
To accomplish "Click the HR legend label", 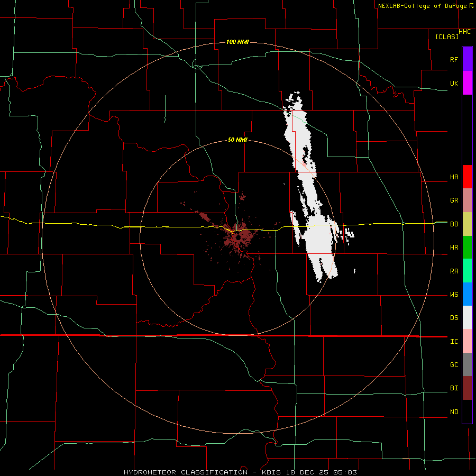I will [x=454, y=248].
